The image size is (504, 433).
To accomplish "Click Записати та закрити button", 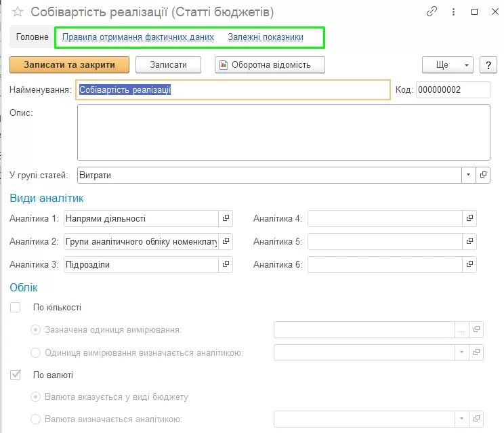I will (x=69, y=65).
